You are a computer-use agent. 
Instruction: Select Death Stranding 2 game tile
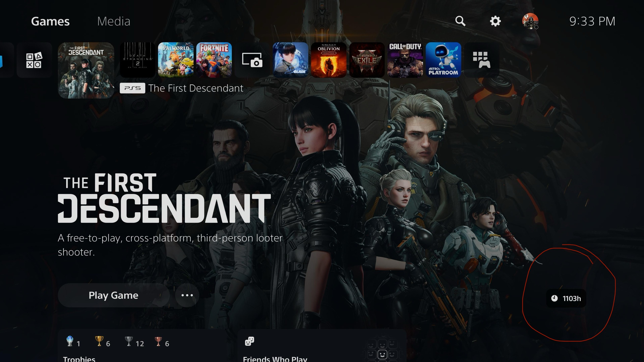(137, 60)
